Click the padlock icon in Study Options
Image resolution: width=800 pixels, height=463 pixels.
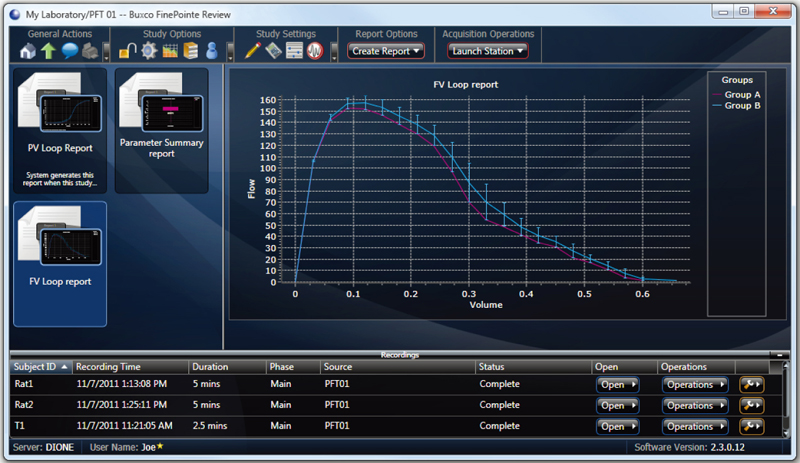127,51
